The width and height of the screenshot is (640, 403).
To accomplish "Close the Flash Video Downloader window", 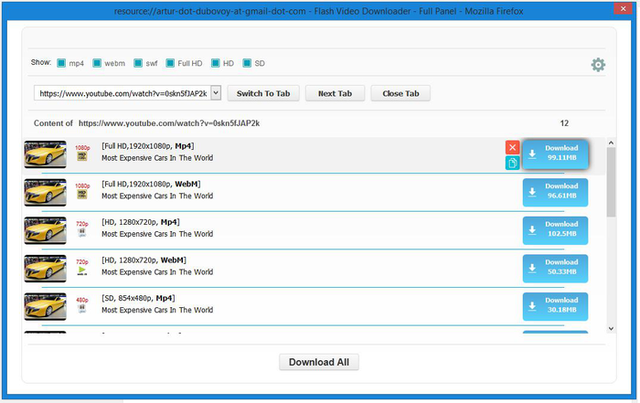I will point(623,8).
